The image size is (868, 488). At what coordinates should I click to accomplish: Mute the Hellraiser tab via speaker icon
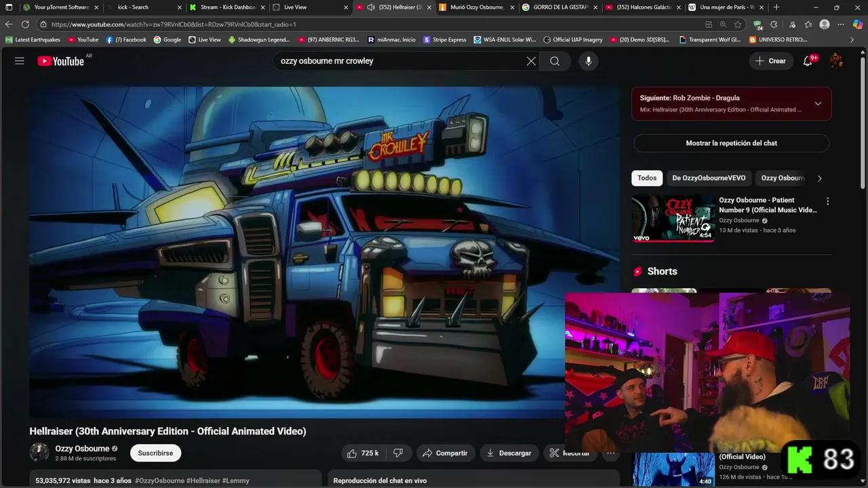pos(371,7)
